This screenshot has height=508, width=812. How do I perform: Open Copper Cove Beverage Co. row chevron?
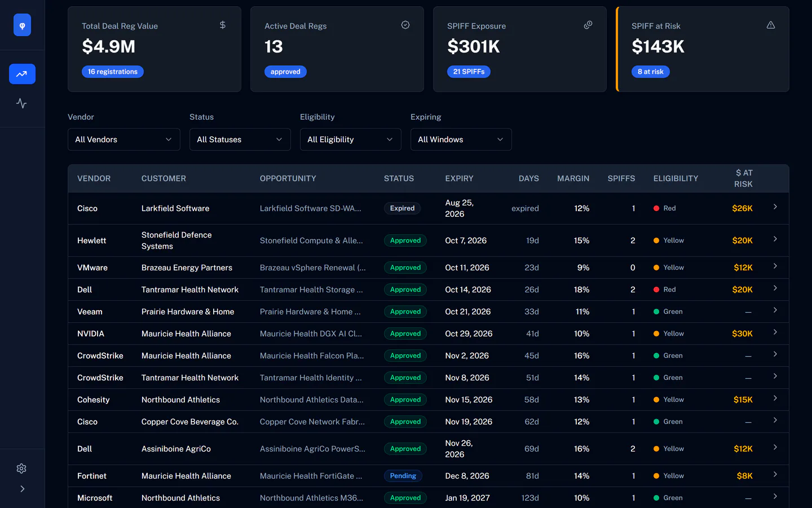tap(775, 420)
